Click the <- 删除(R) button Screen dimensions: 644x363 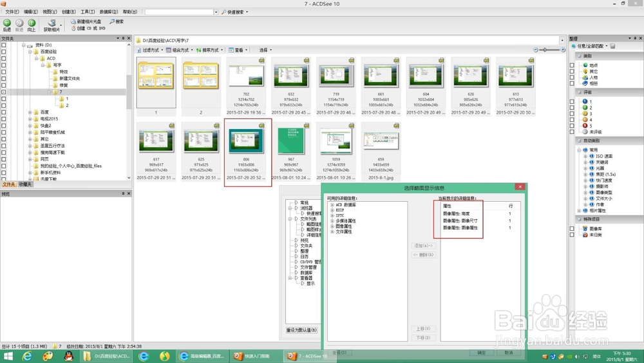click(x=424, y=255)
